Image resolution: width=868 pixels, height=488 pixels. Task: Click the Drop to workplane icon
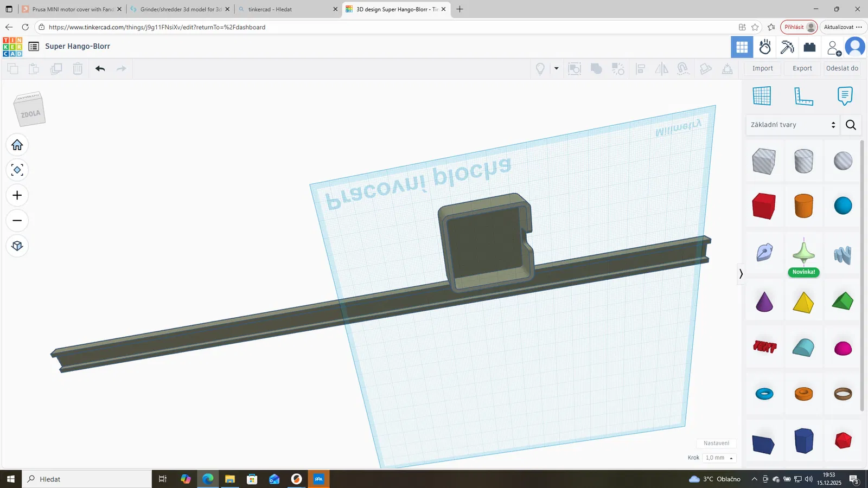[x=727, y=68]
